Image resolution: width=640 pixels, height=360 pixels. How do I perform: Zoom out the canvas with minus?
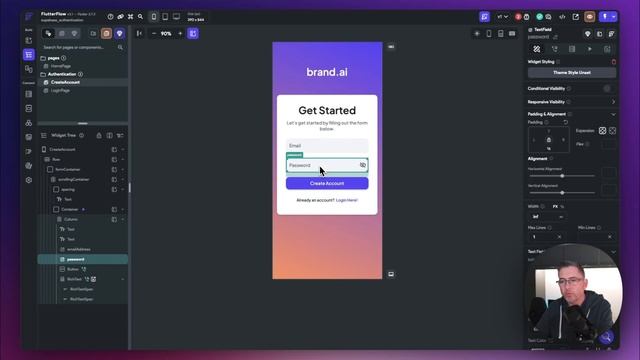click(x=154, y=33)
